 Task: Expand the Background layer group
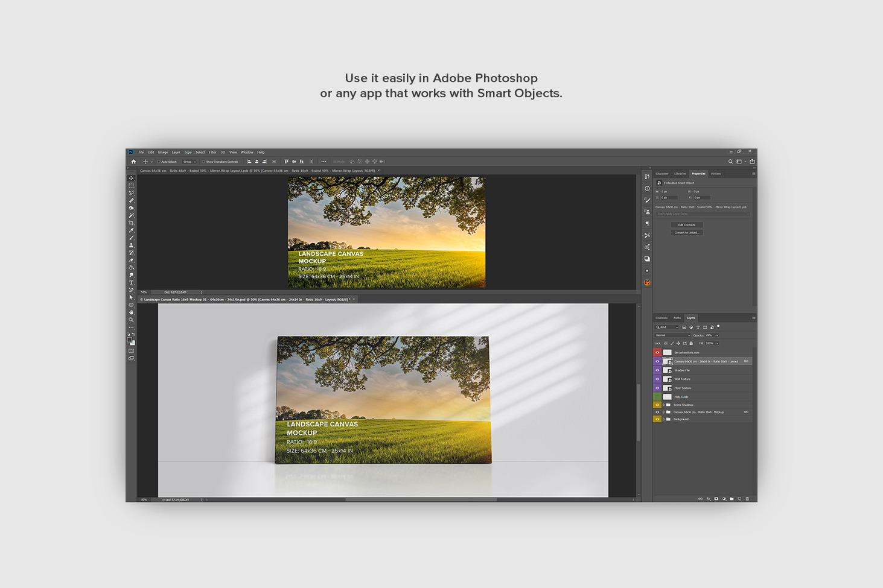[x=663, y=419]
